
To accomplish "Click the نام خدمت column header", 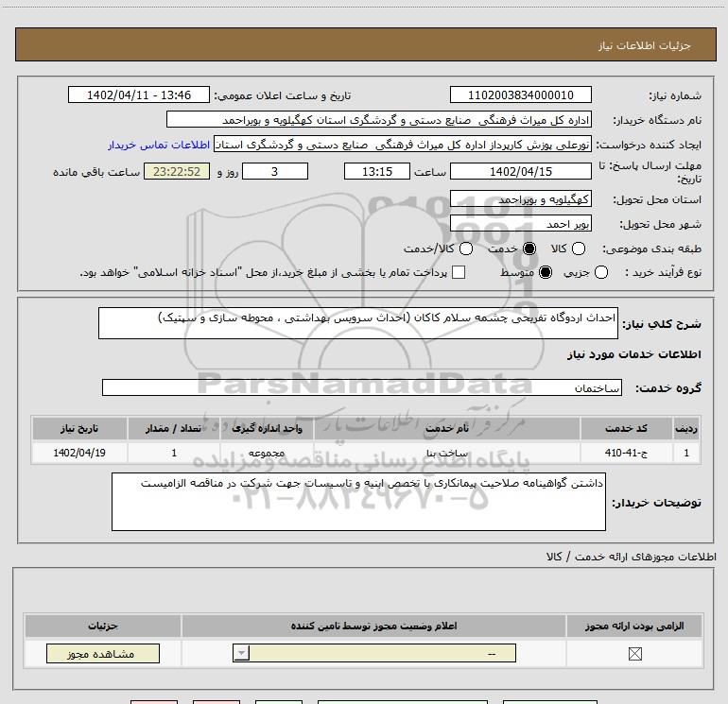I will [446, 428].
